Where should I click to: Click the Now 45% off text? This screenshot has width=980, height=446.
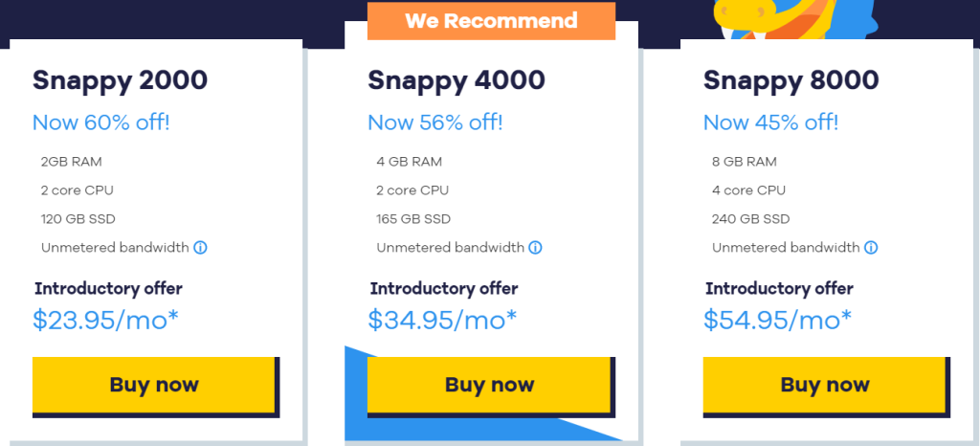pos(770,123)
